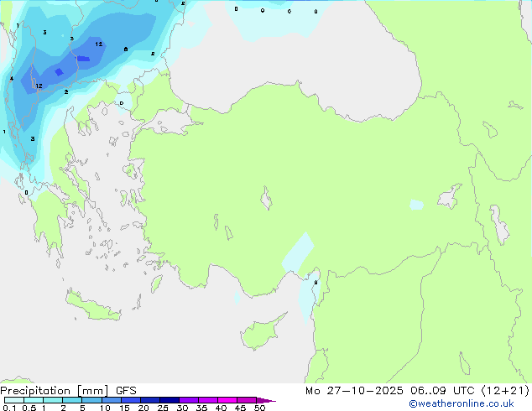Viewport: 532px width, 411px height.
Task: Click the '30' legend scale label
Action: coord(182,408)
